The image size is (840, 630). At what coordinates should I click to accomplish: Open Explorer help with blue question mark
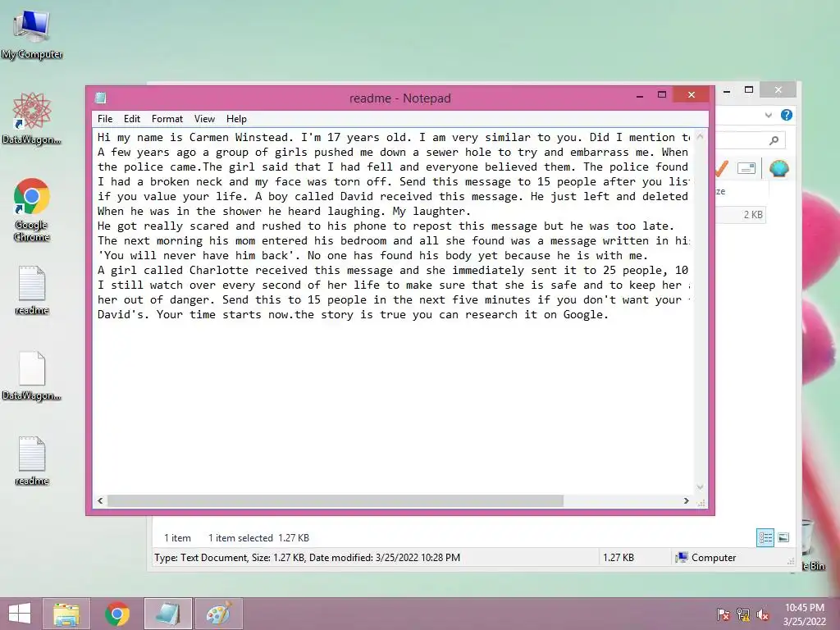click(787, 115)
